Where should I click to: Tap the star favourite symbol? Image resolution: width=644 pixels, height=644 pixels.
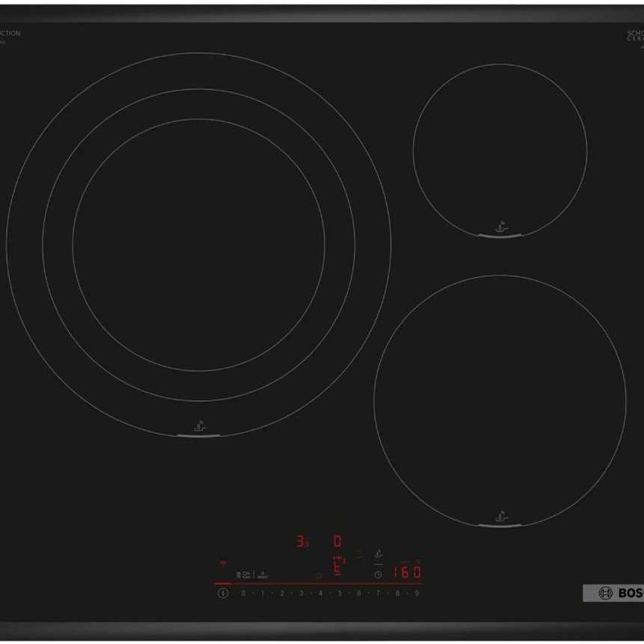point(319,574)
